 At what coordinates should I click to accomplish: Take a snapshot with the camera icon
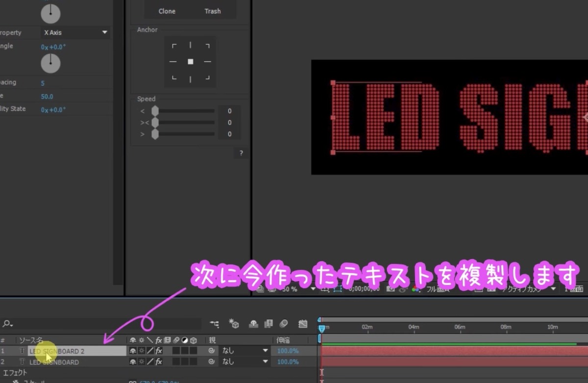390,289
